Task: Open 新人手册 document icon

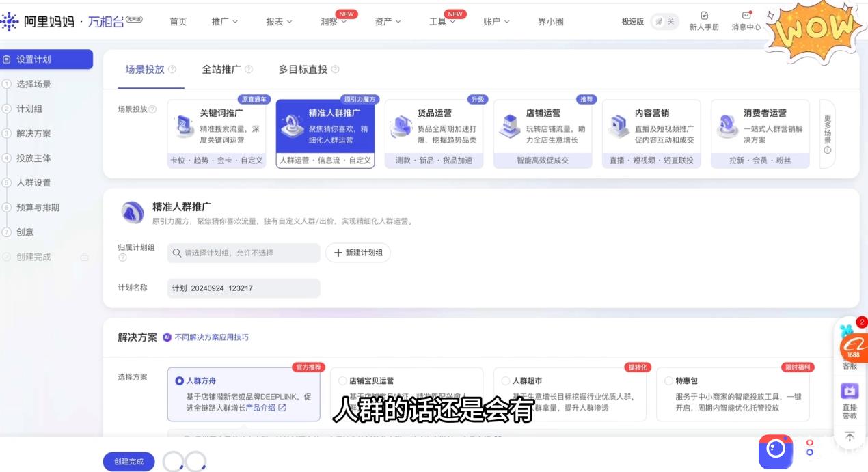Action: pyautogui.click(x=705, y=15)
